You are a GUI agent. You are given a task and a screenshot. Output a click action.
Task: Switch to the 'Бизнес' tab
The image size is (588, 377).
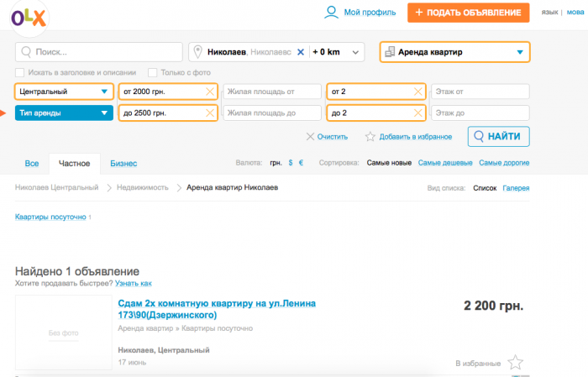pyautogui.click(x=123, y=163)
